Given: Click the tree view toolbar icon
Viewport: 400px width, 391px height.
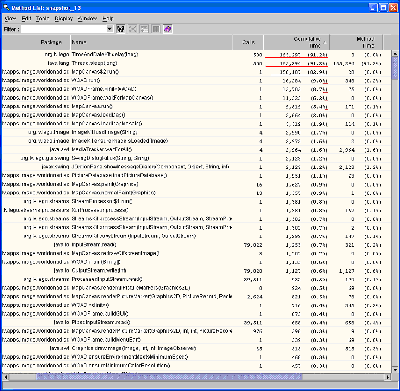Looking at the screenshot, I should click(x=144, y=29).
